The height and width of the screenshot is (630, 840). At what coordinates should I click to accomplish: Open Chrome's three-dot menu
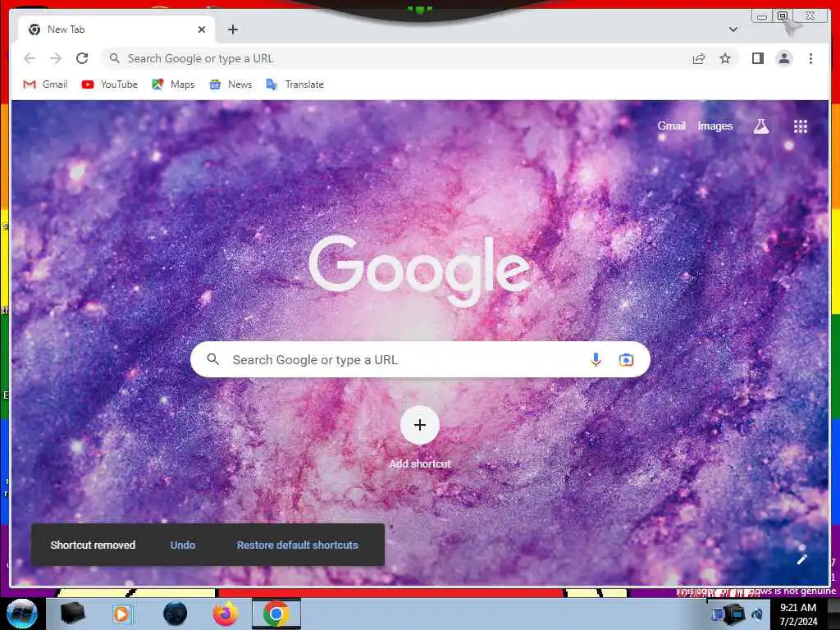click(810, 58)
